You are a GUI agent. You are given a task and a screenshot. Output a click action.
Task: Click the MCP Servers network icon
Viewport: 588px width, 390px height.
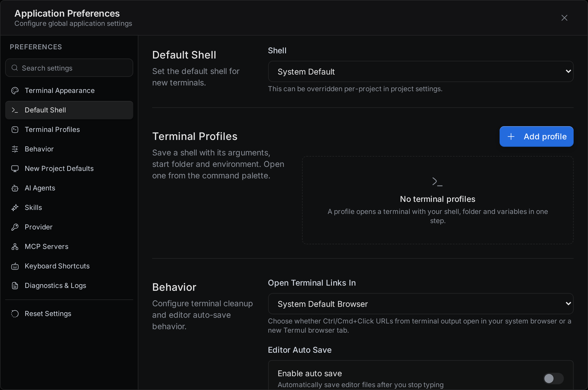pyautogui.click(x=15, y=247)
